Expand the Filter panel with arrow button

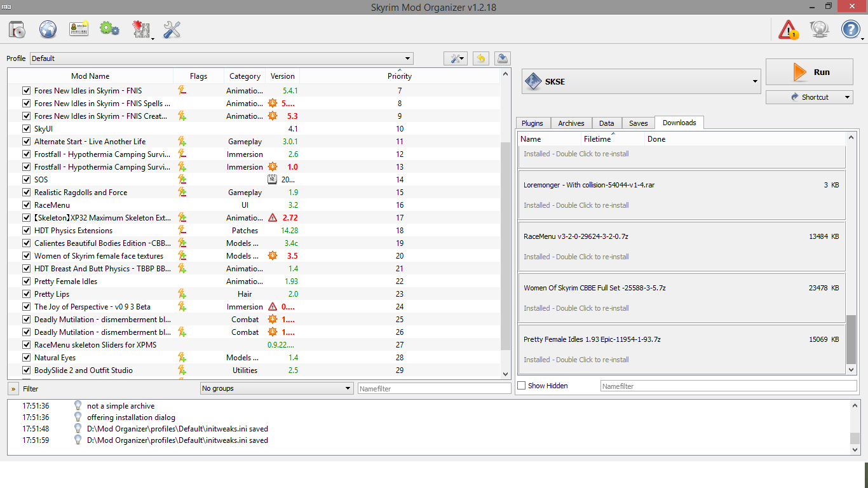(x=13, y=388)
